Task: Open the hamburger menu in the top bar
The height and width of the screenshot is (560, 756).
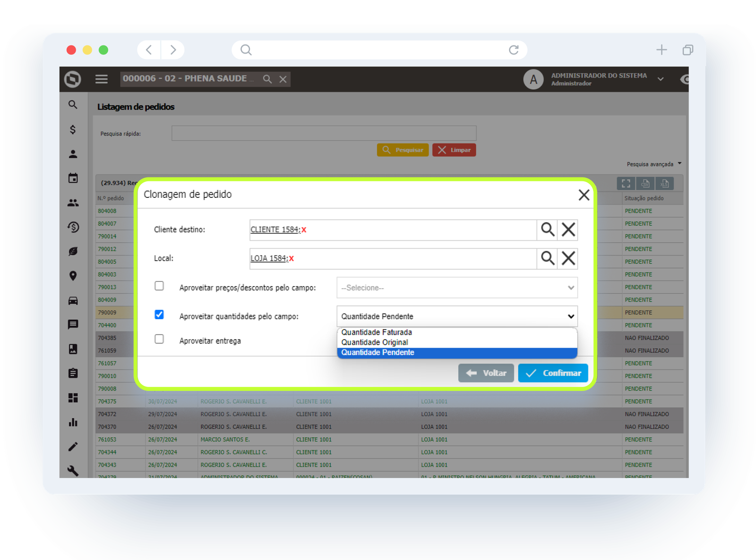Action: (102, 79)
